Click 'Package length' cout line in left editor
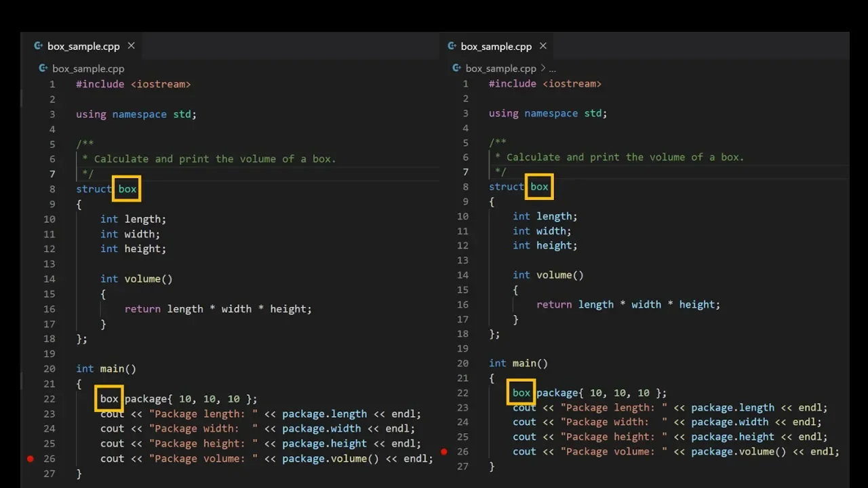868x488 pixels. point(261,413)
